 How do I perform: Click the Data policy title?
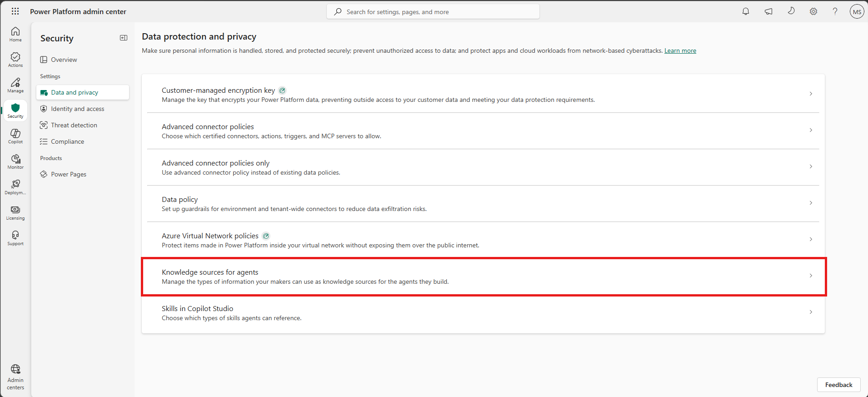(x=180, y=199)
